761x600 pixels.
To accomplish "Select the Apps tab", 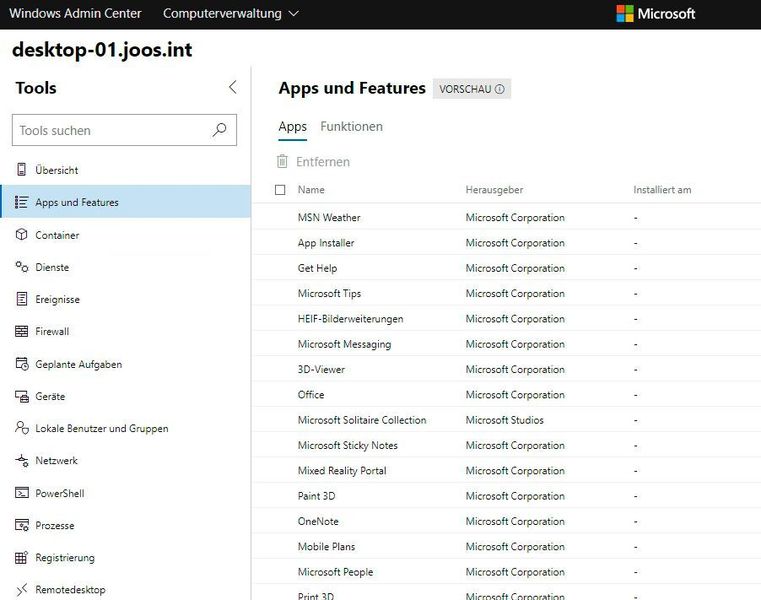I will tap(293, 126).
